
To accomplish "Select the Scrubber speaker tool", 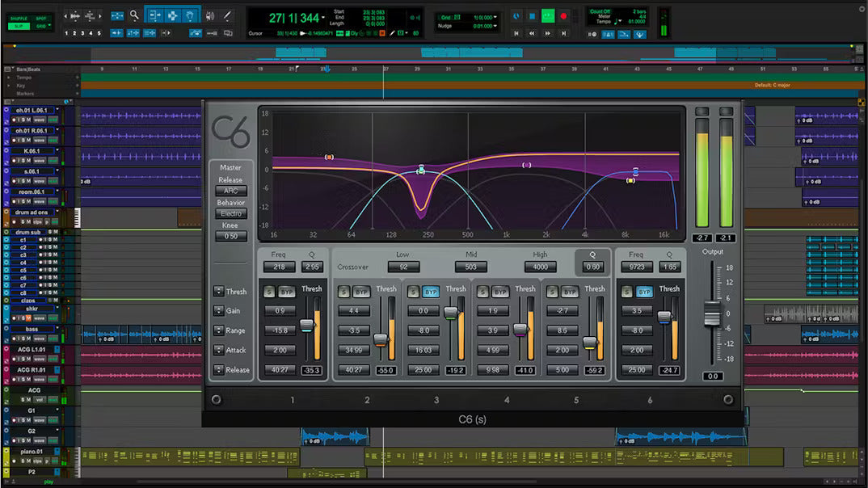I will point(210,15).
